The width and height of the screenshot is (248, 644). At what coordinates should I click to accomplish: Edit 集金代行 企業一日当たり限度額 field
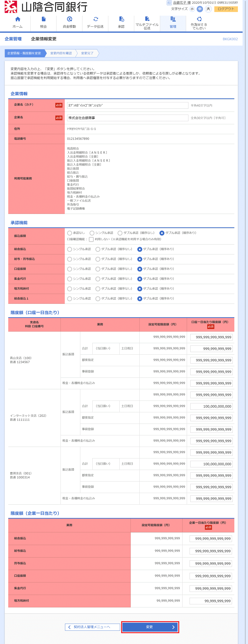tap(211, 588)
